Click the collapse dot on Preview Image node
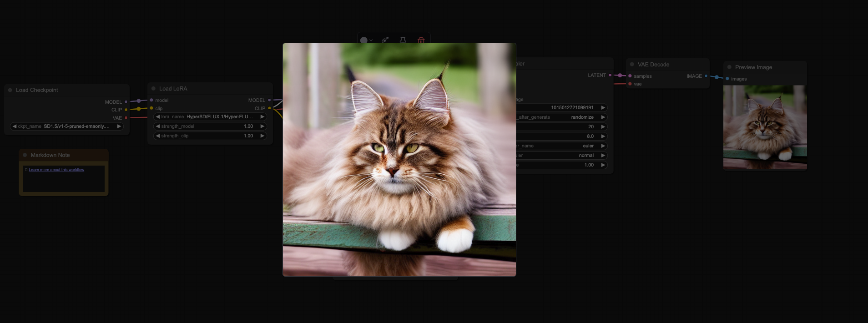The width and height of the screenshot is (868, 323). tap(729, 67)
